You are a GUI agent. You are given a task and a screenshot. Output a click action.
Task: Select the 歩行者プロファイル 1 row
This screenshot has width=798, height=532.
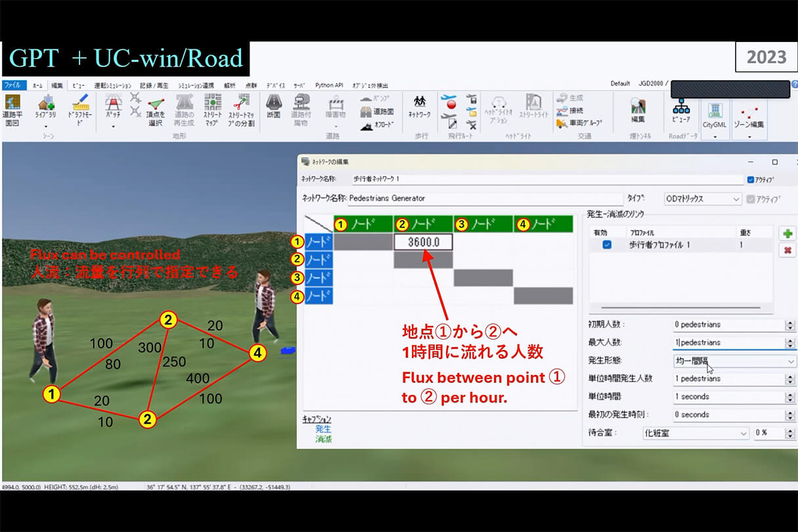coord(681,245)
